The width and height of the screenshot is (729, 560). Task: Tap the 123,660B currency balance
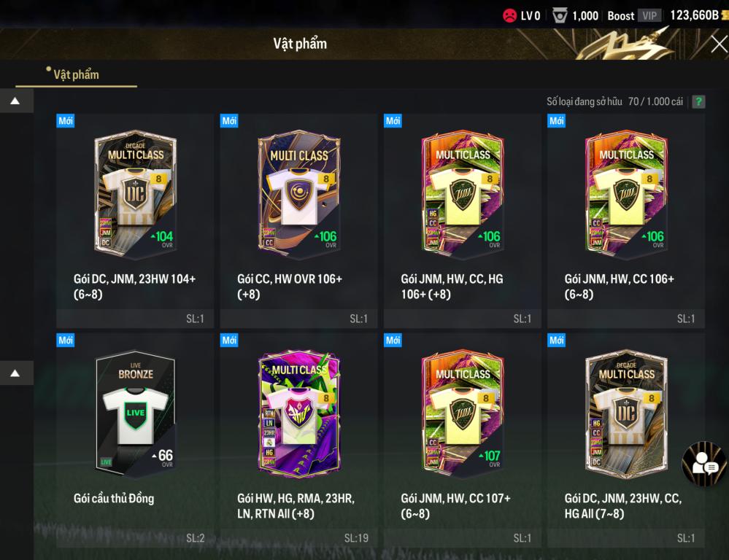tap(694, 15)
